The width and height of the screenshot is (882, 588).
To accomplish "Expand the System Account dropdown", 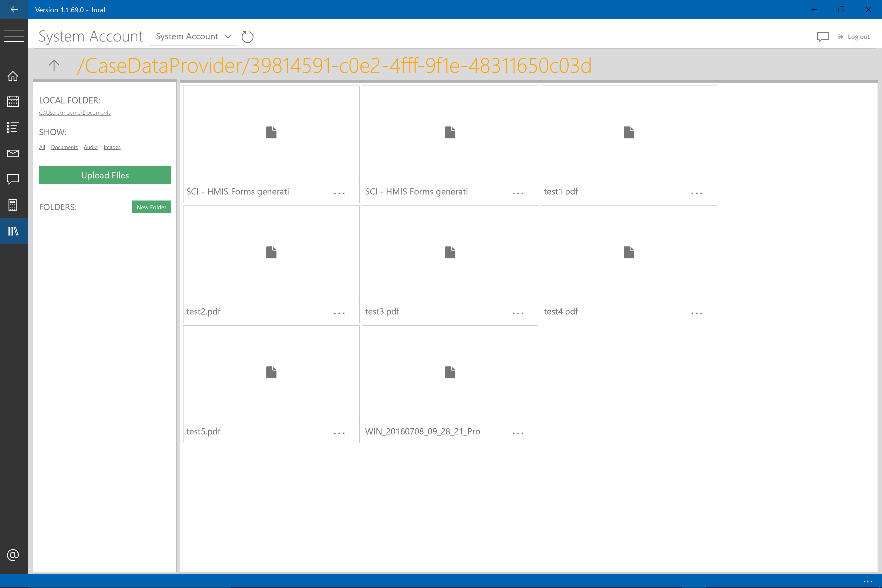I will click(193, 36).
